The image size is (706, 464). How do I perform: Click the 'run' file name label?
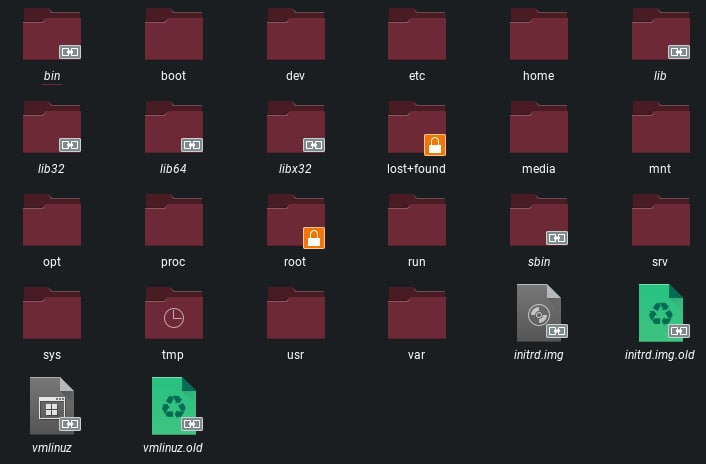(x=417, y=262)
